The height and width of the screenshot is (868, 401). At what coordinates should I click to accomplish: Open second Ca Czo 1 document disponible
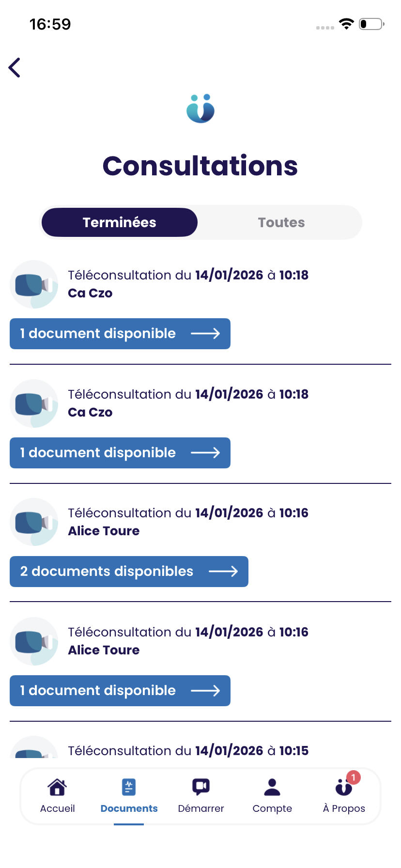(x=120, y=453)
